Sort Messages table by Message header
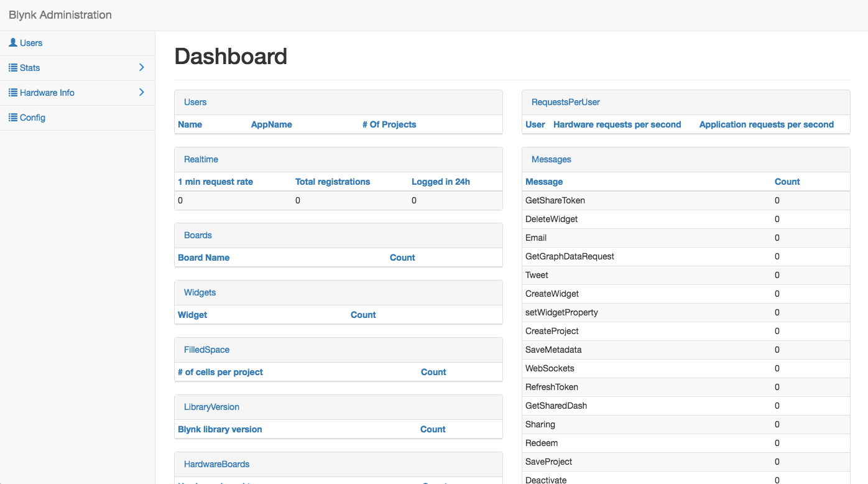This screenshot has height=484, width=868. pos(544,182)
